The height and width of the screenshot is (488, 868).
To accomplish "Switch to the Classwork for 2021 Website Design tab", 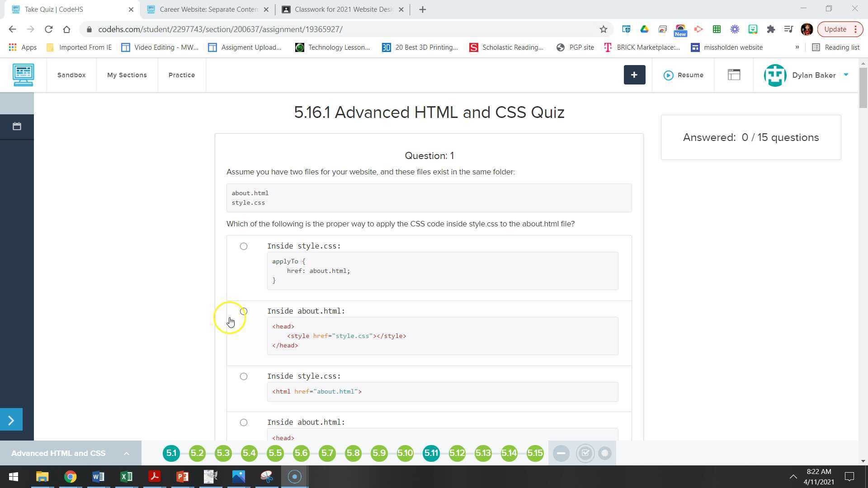I will 341,9.
